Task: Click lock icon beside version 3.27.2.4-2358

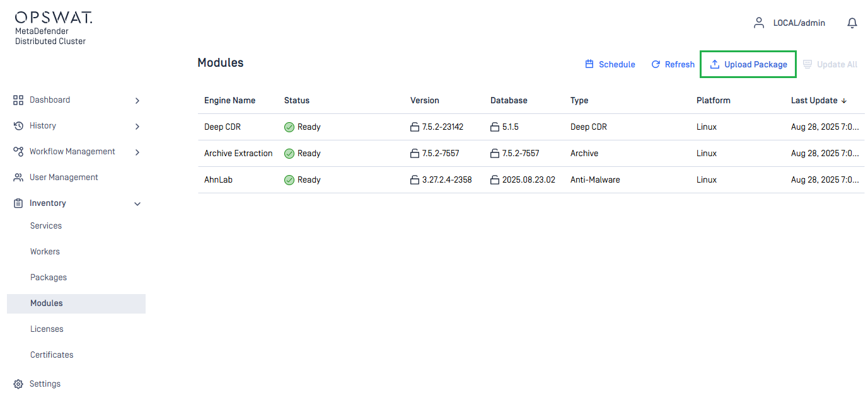Action: tap(415, 180)
